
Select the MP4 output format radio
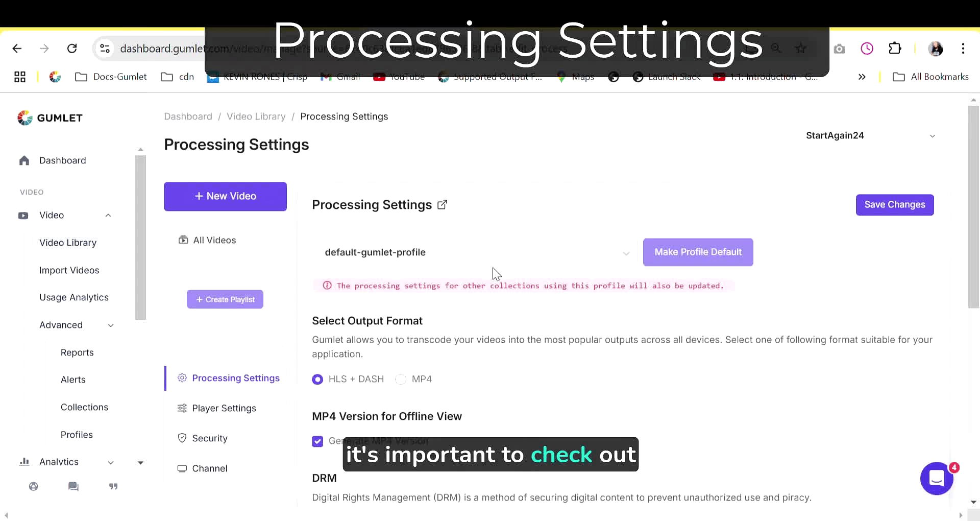(x=401, y=379)
